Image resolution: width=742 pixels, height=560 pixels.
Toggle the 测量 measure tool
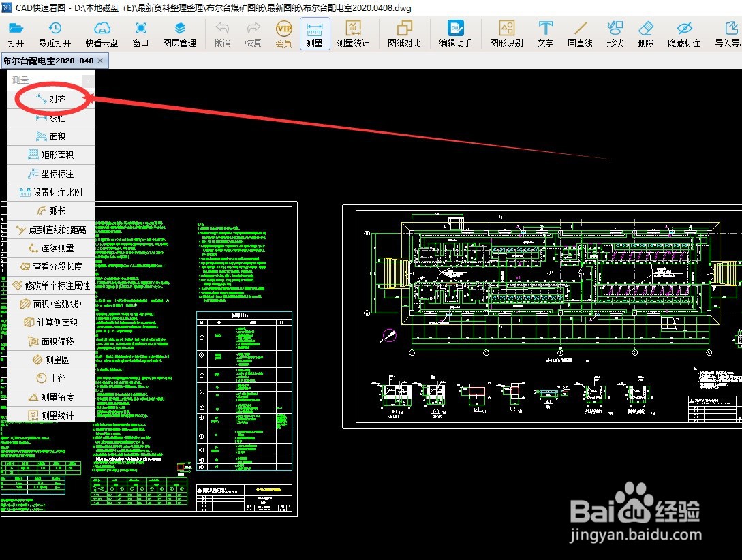coord(315,34)
